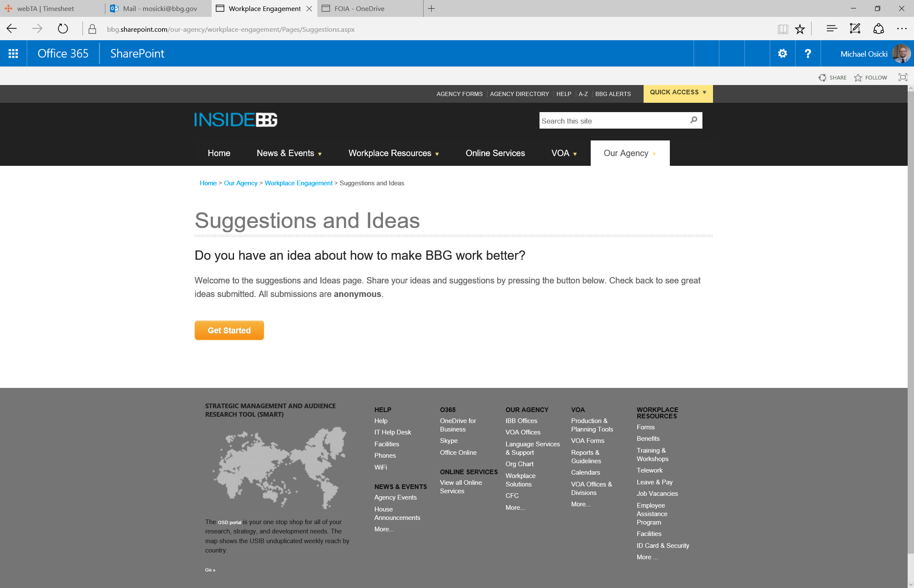Open the A-Z top link
This screenshot has height=588, width=914.
[583, 94]
